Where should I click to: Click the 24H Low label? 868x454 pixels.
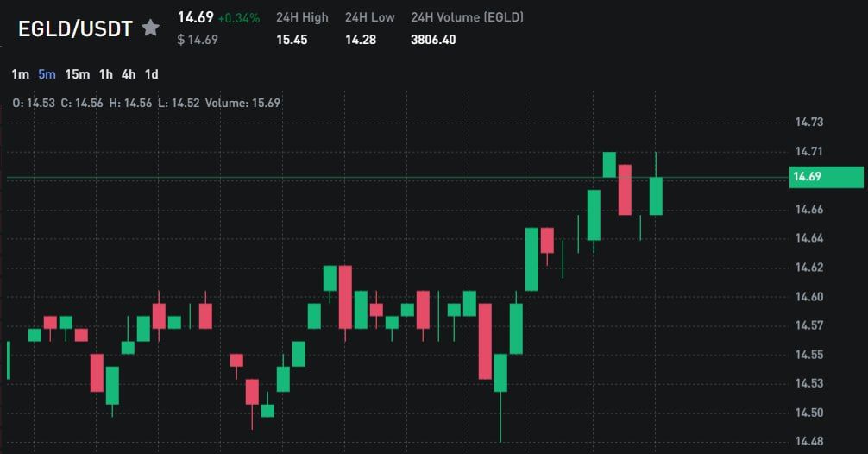(x=370, y=18)
